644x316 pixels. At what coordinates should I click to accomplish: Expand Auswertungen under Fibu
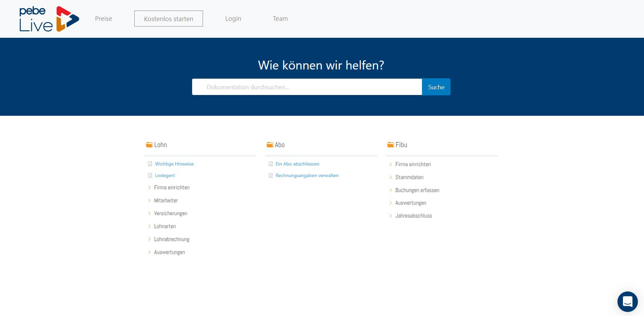coord(411,203)
